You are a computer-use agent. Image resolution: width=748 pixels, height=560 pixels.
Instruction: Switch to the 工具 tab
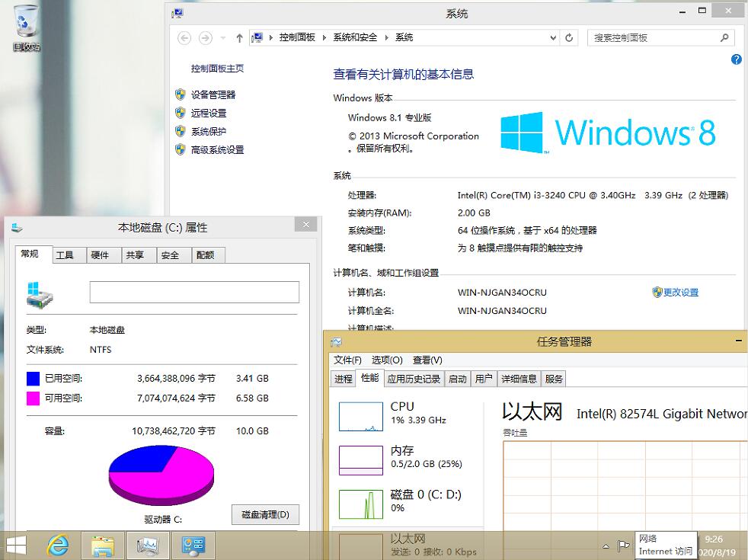[69, 255]
